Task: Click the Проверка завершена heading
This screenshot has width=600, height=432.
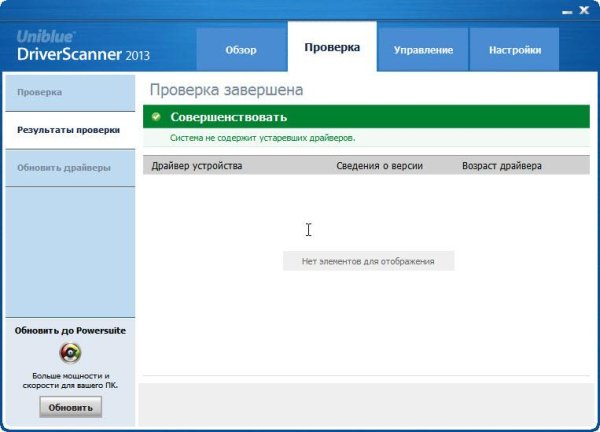Action: click(x=227, y=90)
